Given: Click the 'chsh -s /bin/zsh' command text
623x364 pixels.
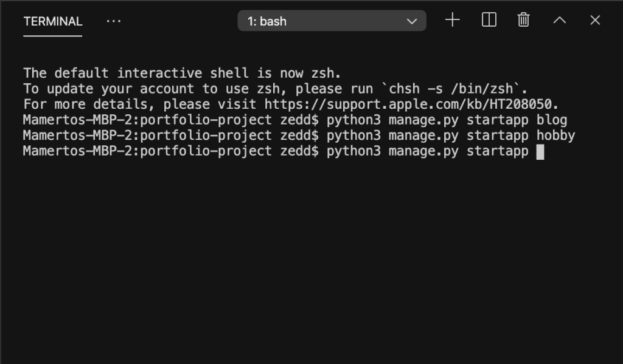Looking at the screenshot, I should (451, 89).
